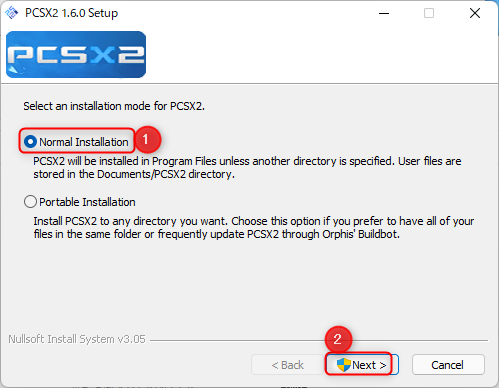Click the PCSX2 1.6.0 Setup title text
The height and width of the screenshot is (388, 499).
(x=72, y=13)
